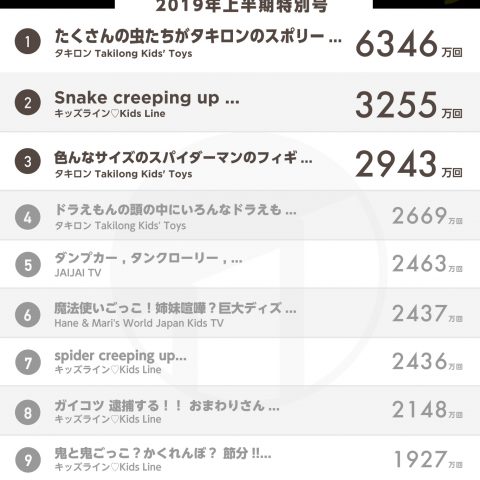Open the 'Snake creeping up ...' video title
Image resolution: width=480 pixels, height=480 pixels.
pyautogui.click(x=147, y=98)
